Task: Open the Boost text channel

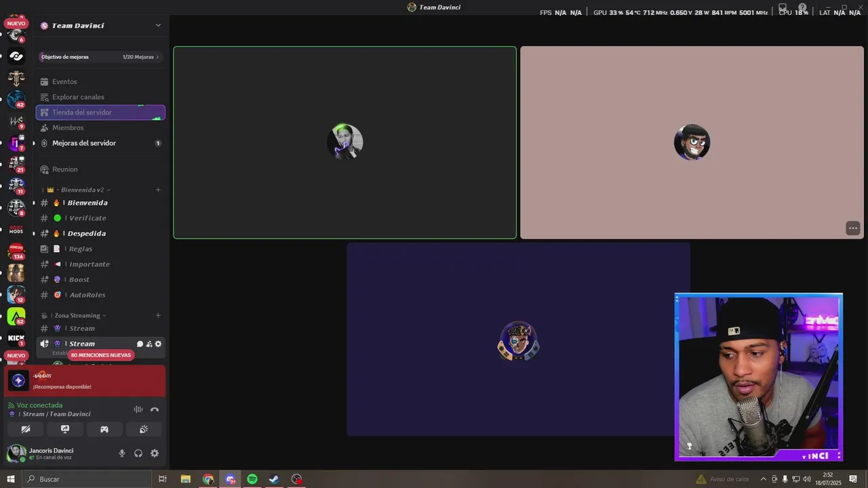Action: (100, 279)
